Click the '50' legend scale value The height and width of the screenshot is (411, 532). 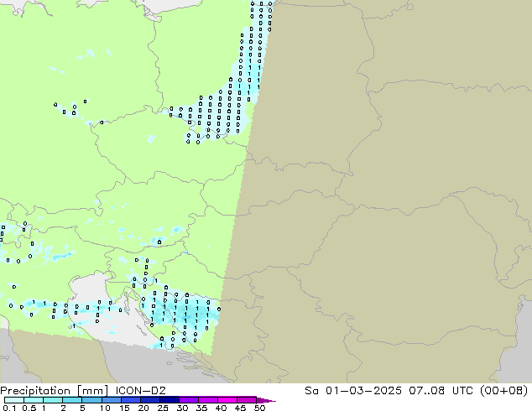[x=259, y=408]
